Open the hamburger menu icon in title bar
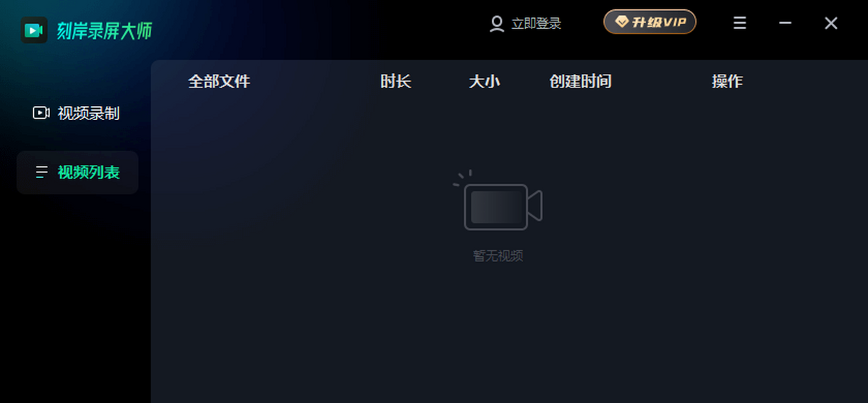 click(740, 23)
